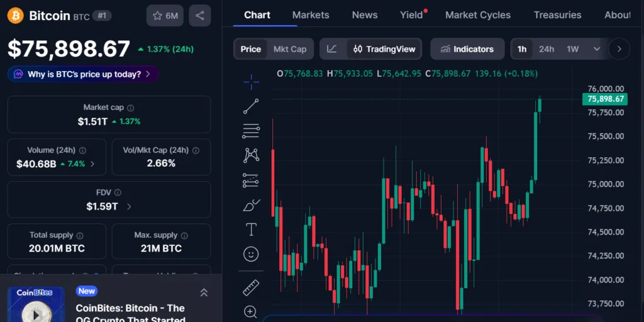This screenshot has height=322, width=644.
Task: Click the 2.66% Vol/Mkt Cap value
Action: pos(161,163)
